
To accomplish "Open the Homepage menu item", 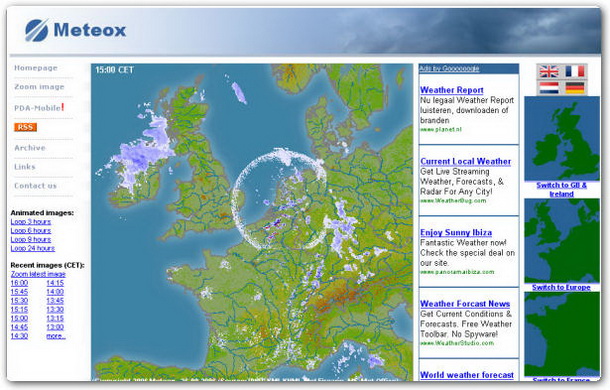I will coord(36,68).
